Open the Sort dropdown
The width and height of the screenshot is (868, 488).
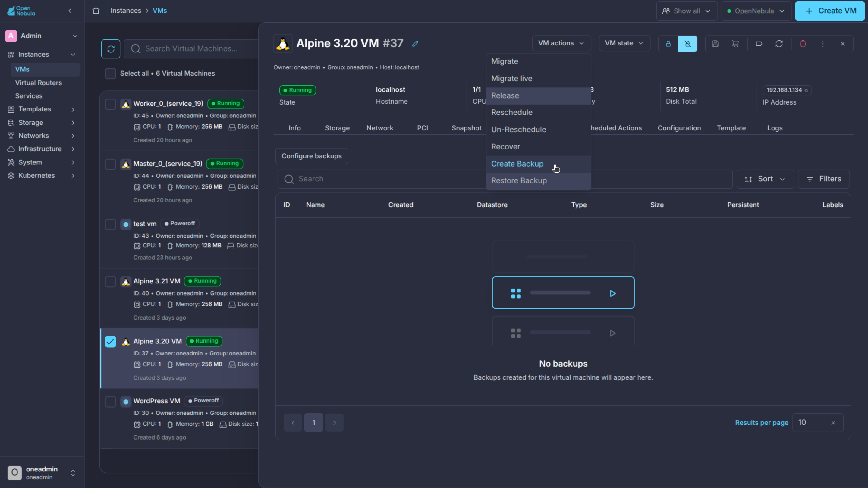(765, 179)
